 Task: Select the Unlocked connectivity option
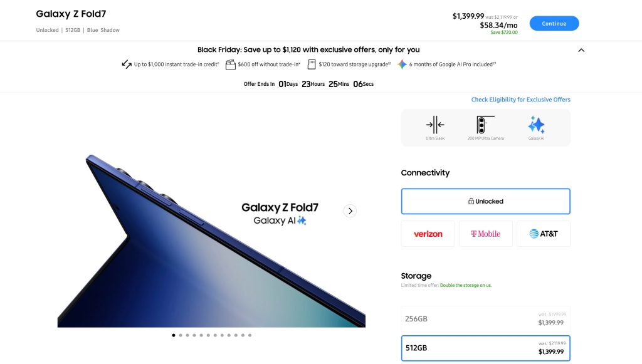pyautogui.click(x=486, y=201)
